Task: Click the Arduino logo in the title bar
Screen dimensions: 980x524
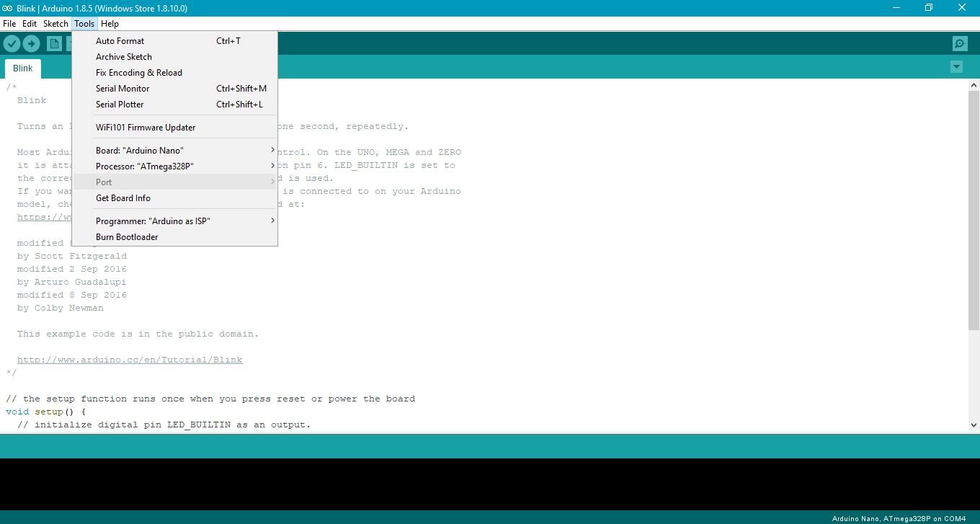Action: point(9,7)
